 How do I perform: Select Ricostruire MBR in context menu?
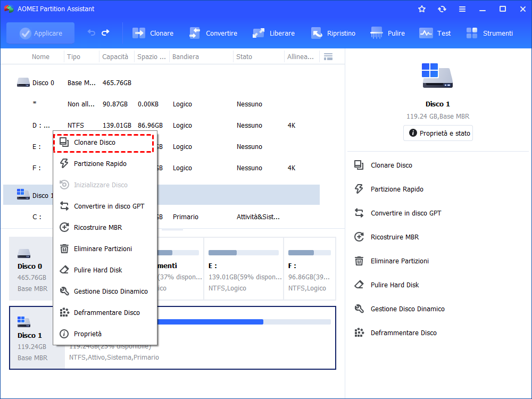105,227
